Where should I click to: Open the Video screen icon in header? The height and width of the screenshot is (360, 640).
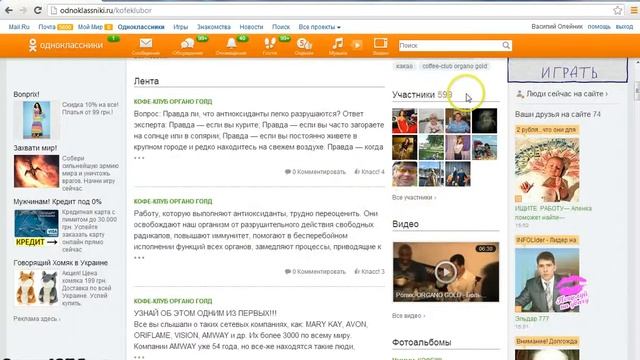pos(380,43)
